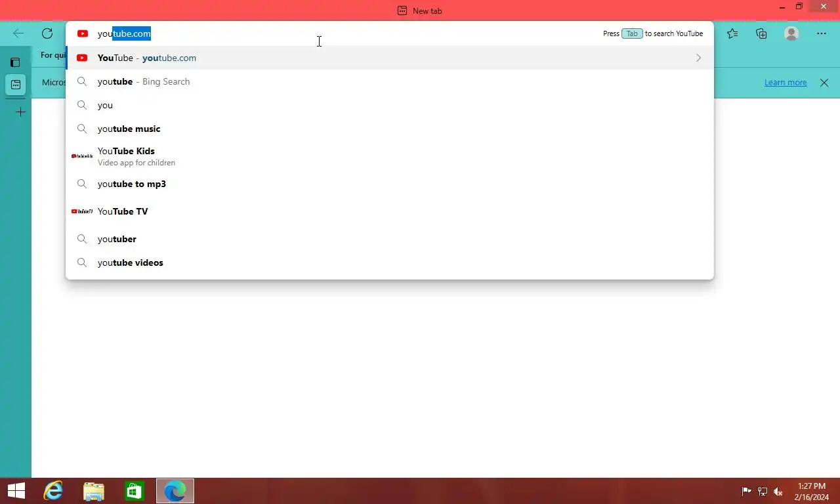Toggle the vertical tabs pane icon
The height and width of the screenshot is (504, 840).
point(15,62)
